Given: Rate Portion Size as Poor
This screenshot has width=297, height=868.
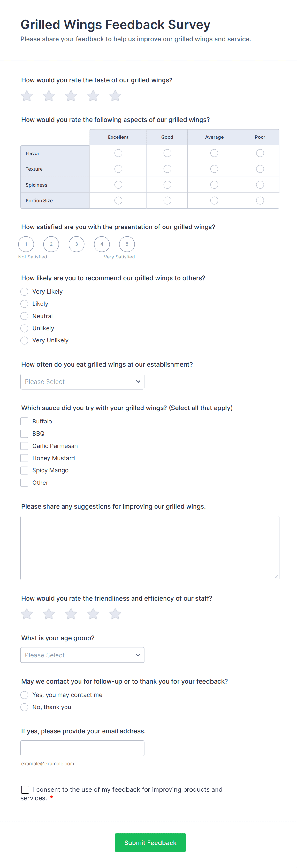Looking at the screenshot, I should click(260, 200).
